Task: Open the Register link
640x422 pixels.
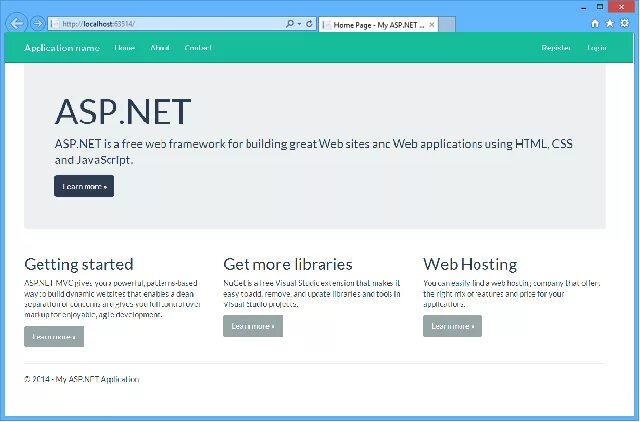Action: 556,48
